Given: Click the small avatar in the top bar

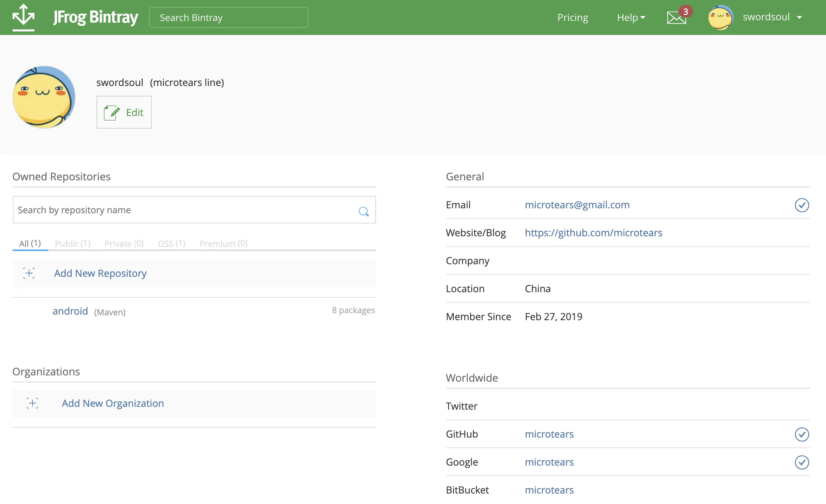Looking at the screenshot, I should click(x=720, y=17).
